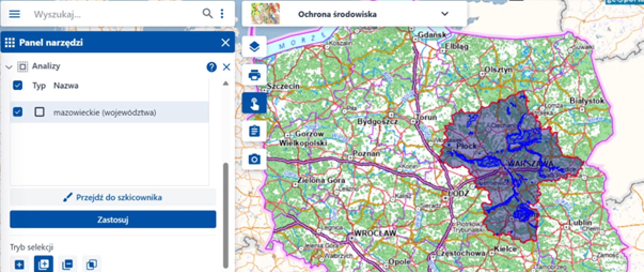Select the new selection mode icon

click(x=19, y=265)
